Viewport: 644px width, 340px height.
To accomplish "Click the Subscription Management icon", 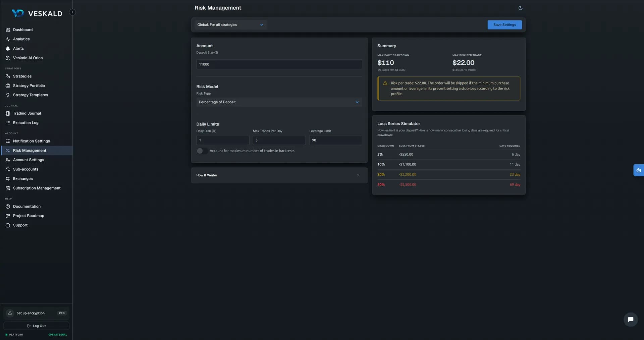I will tap(8, 188).
